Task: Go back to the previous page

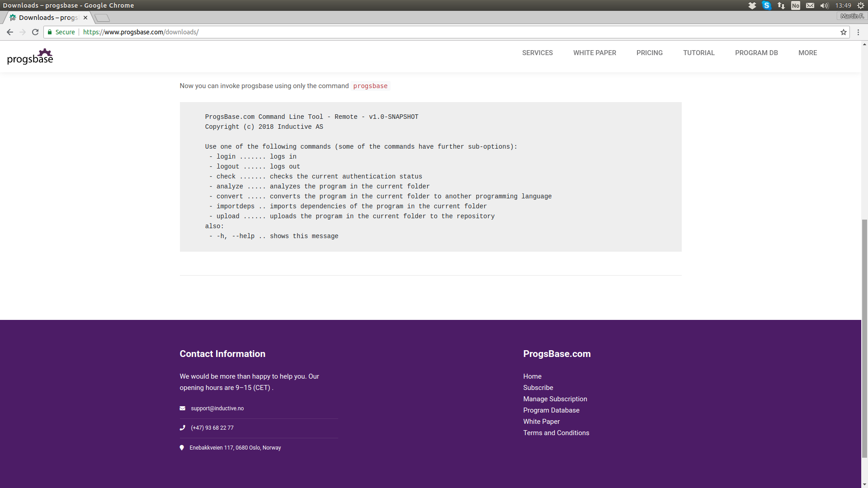Action: pyautogui.click(x=10, y=32)
